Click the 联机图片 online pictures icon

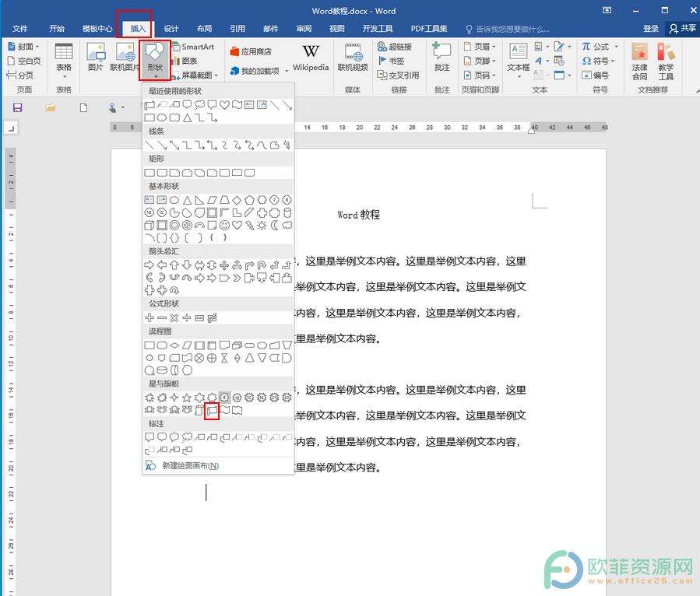pyautogui.click(x=125, y=57)
